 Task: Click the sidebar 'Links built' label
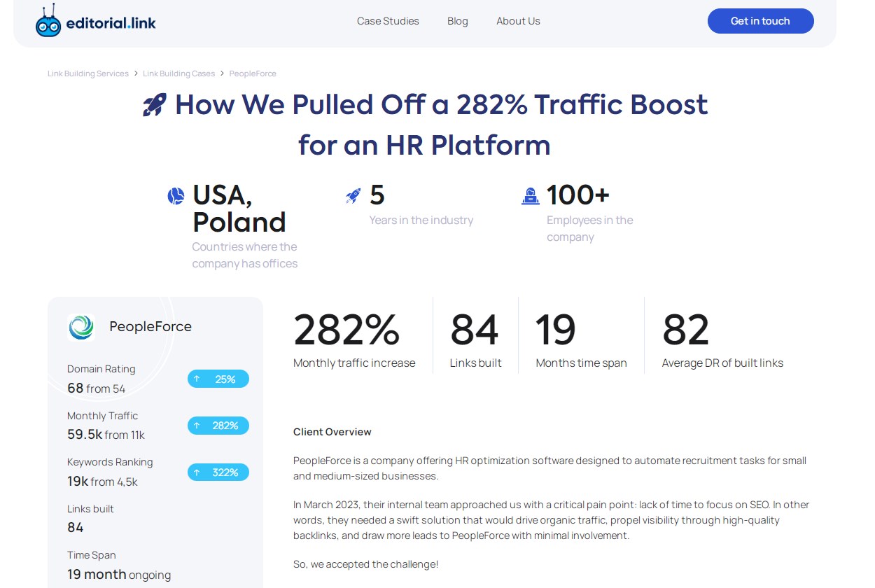(x=90, y=509)
